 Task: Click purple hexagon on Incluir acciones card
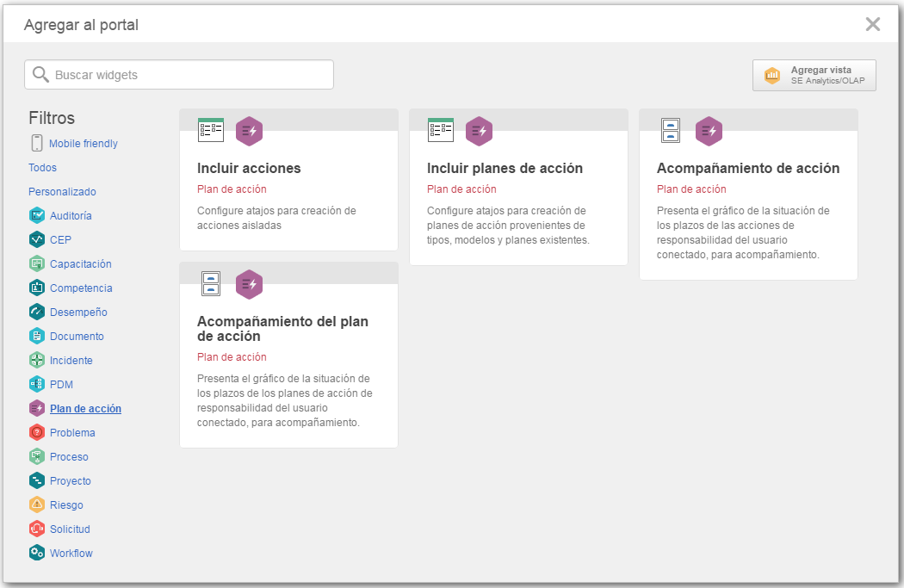(249, 132)
